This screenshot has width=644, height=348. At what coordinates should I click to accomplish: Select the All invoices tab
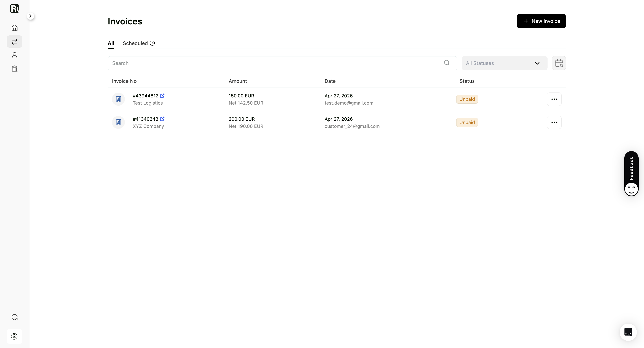[x=111, y=43]
